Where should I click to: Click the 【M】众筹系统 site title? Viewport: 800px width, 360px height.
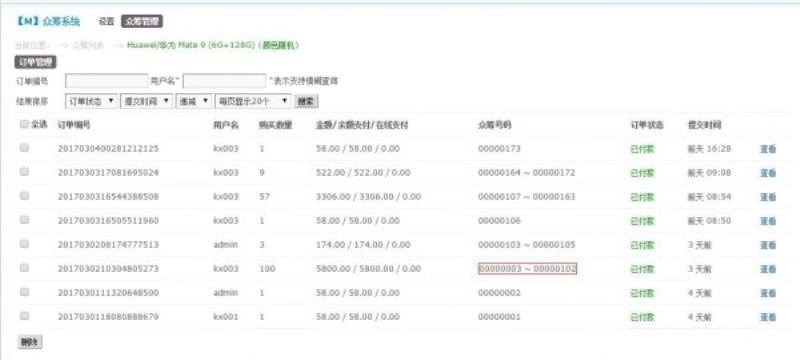47,21
